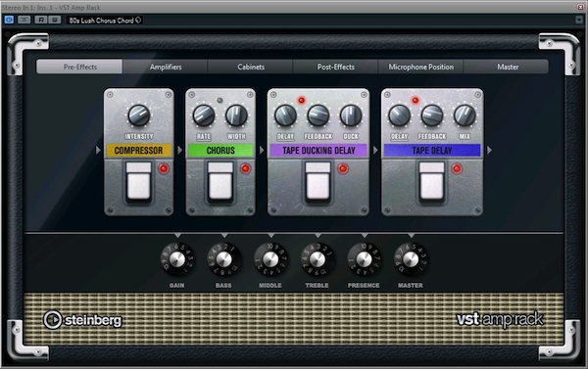Click the Tape Delay pedal's Delay knob
The height and width of the screenshot is (369, 588).
pyautogui.click(x=399, y=115)
